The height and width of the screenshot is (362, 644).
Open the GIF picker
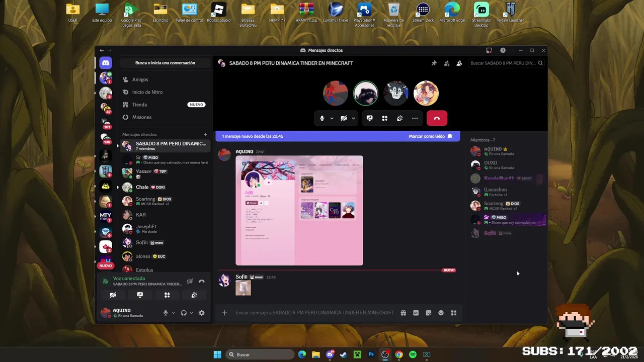(x=416, y=313)
